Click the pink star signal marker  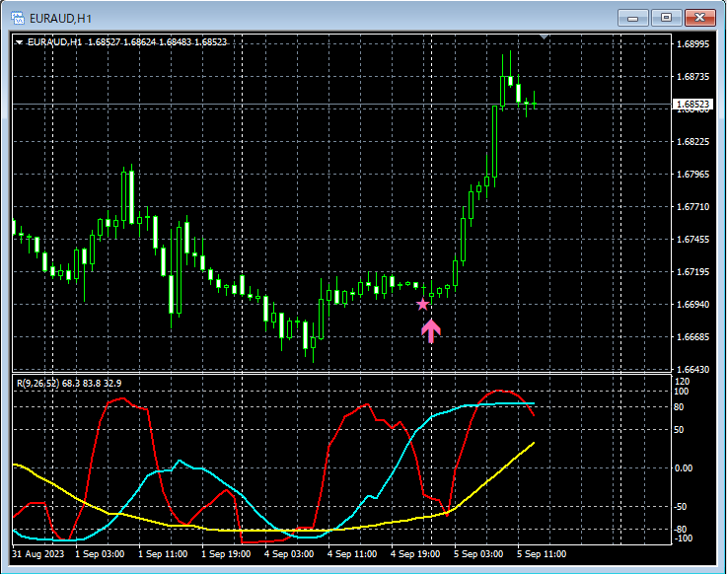[x=422, y=305]
